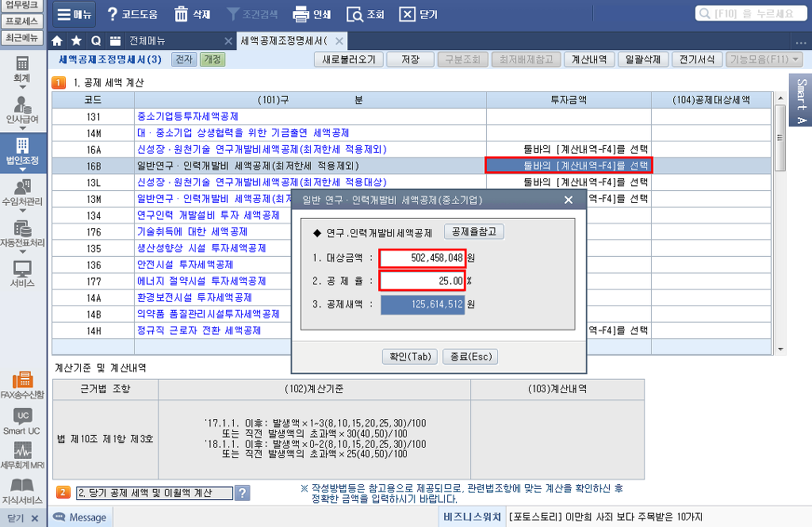Click 새로불러오기 button
This screenshot has width=812, height=527.
349,59
